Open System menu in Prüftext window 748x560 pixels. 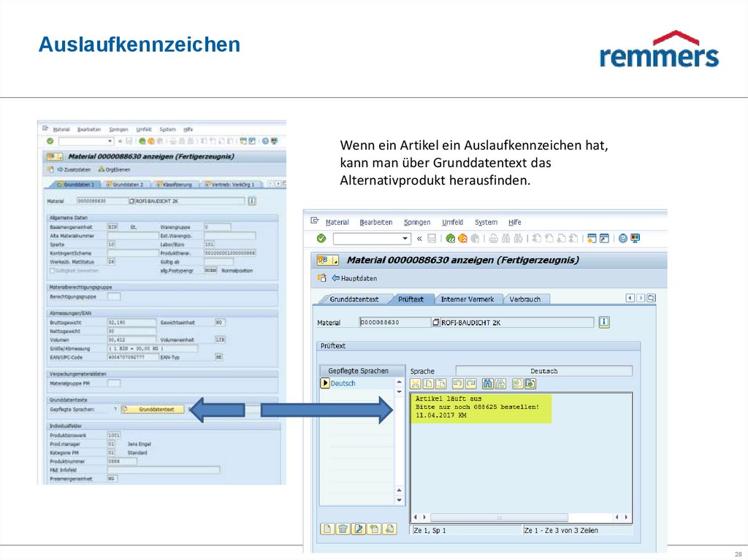tap(486, 222)
